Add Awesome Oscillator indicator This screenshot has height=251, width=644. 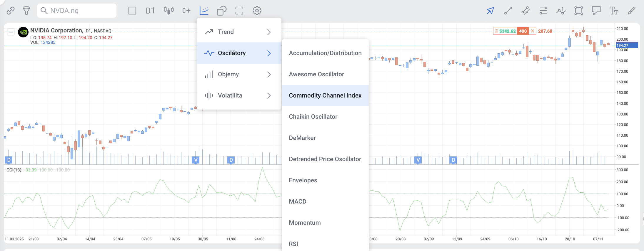(325, 74)
